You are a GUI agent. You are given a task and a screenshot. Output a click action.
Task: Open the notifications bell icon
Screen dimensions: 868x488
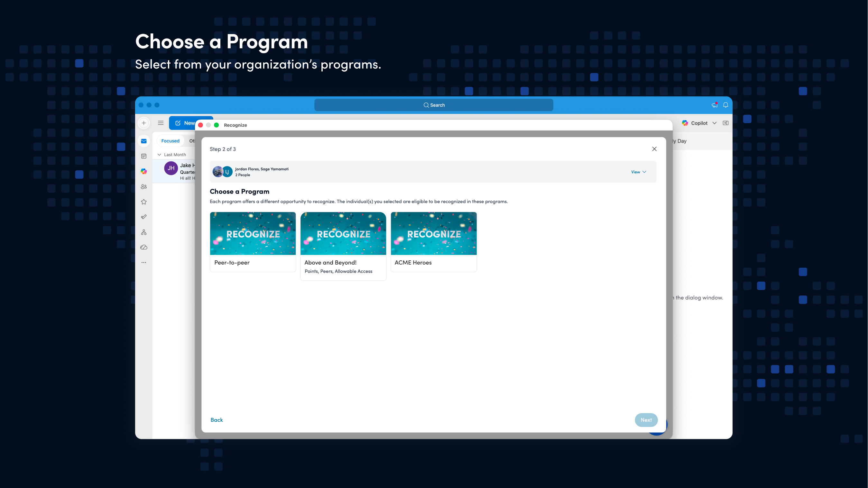point(725,105)
